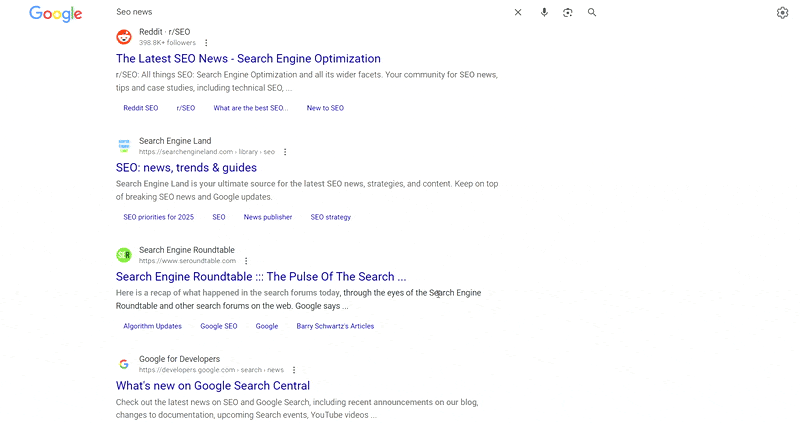The height and width of the screenshot is (423, 800).
Task: Click the Search Engine Land favicon
Action: (x=124, y=146)
